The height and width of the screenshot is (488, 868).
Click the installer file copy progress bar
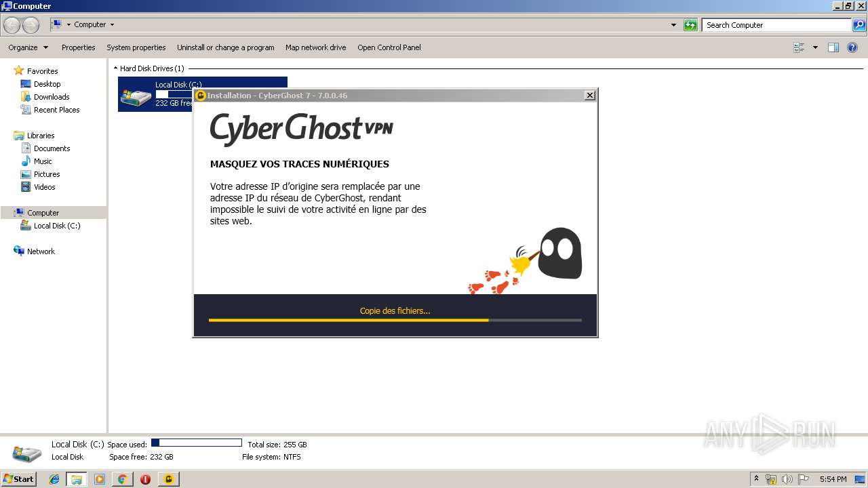[395, 320]
